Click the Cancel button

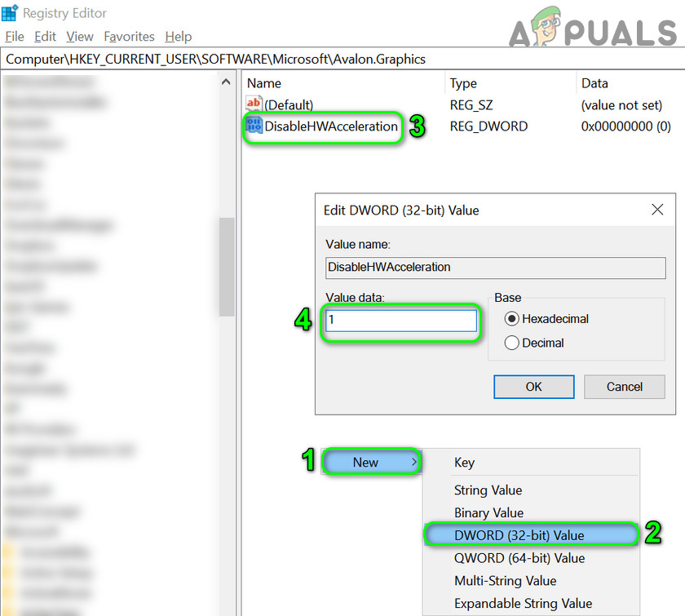[625, 387]
